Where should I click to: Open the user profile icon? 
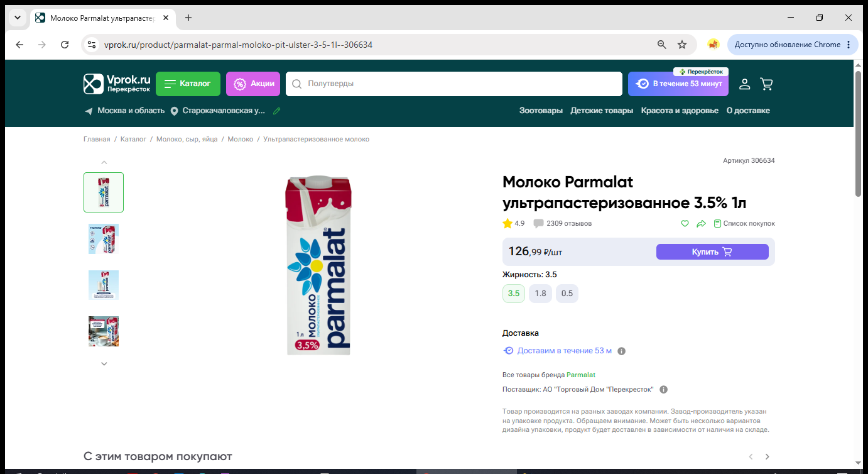click(744, 84)
